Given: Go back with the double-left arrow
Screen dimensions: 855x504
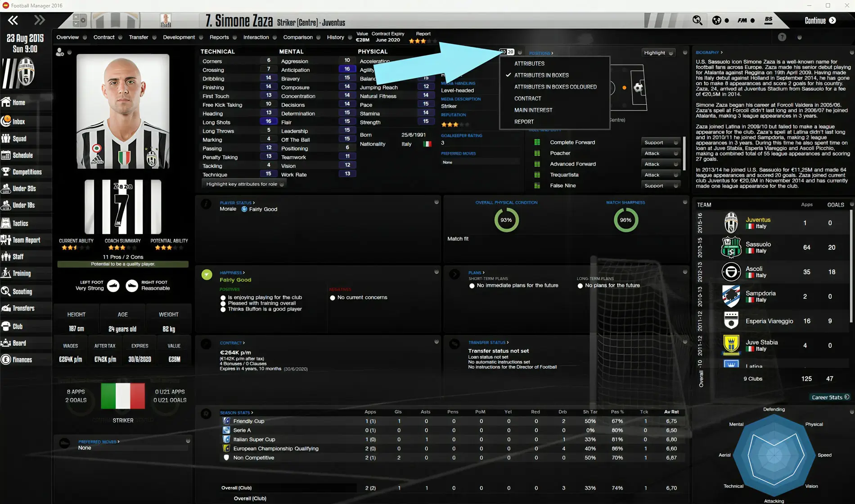Looking at the screenshot, I should (x=13, y=20).
